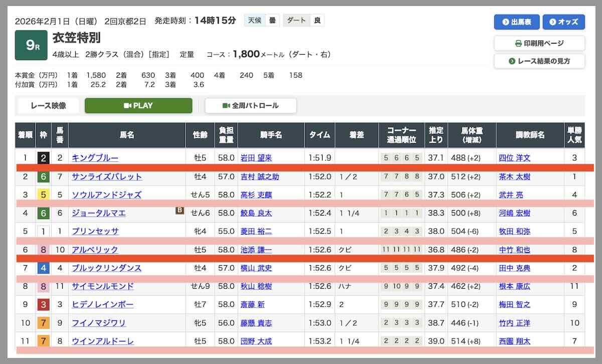This screenshot has width=602, height=364.
Task: Click the blue frame number 4 badge
Action: [x=44, y=268]
